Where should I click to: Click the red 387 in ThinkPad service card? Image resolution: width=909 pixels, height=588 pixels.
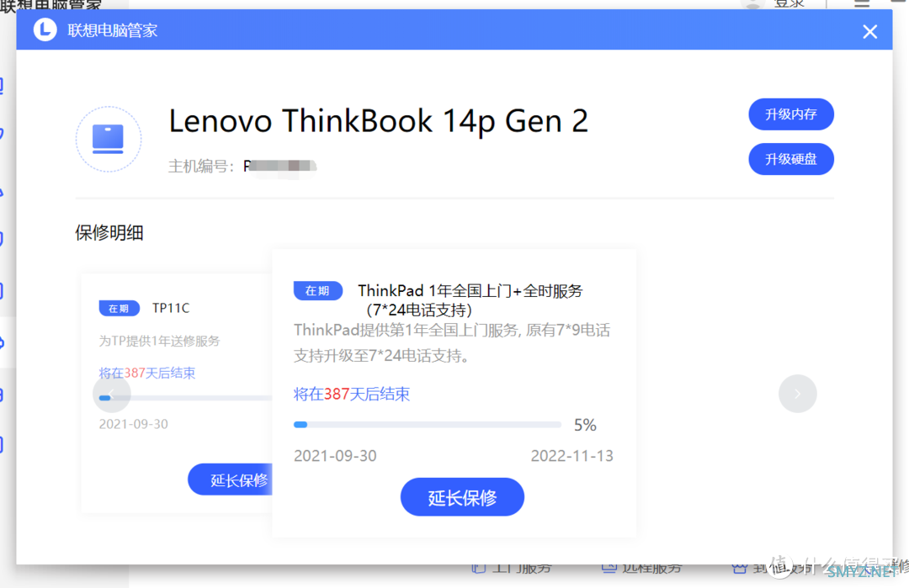pyautogui.click(x=336, y=394)
